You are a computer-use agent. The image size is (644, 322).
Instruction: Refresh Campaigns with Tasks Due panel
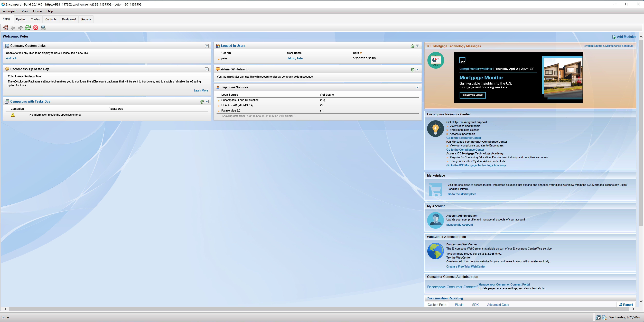202,102
